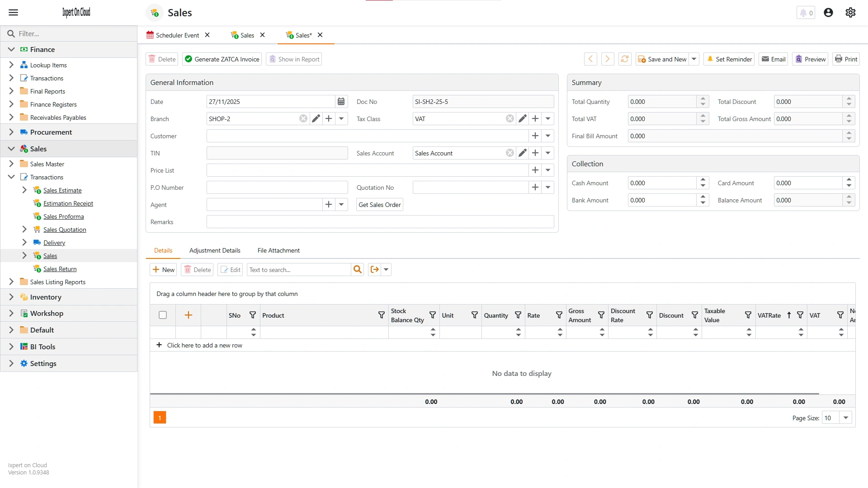Screen dimensions: 868x488
Task: Toggle the Quantity column filter
Action: [x=517, y=315]
